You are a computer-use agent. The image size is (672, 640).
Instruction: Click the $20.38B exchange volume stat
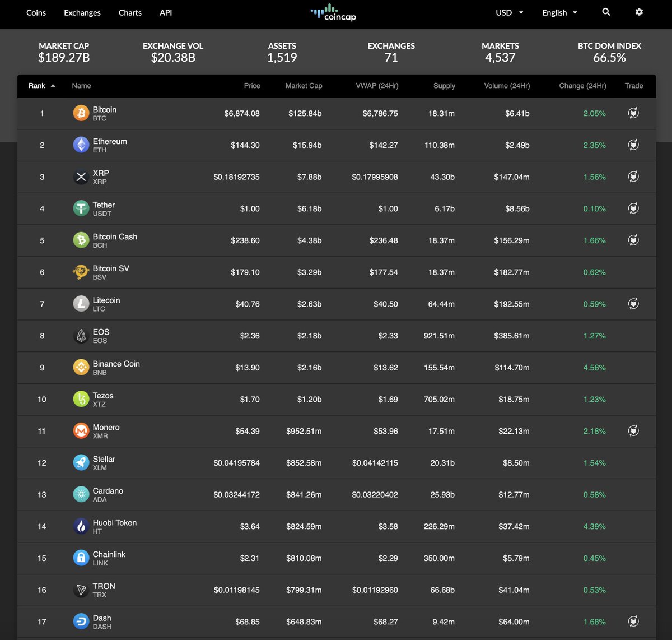(x=173, y=57)
